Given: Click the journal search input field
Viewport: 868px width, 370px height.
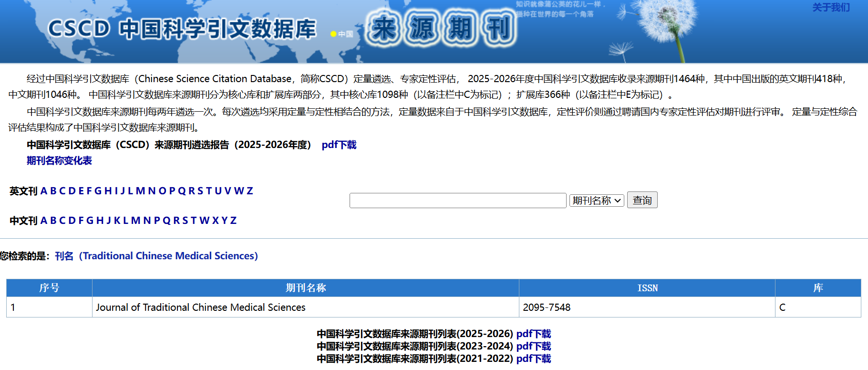Looking at the screenshot, I should tap(457, 201).
